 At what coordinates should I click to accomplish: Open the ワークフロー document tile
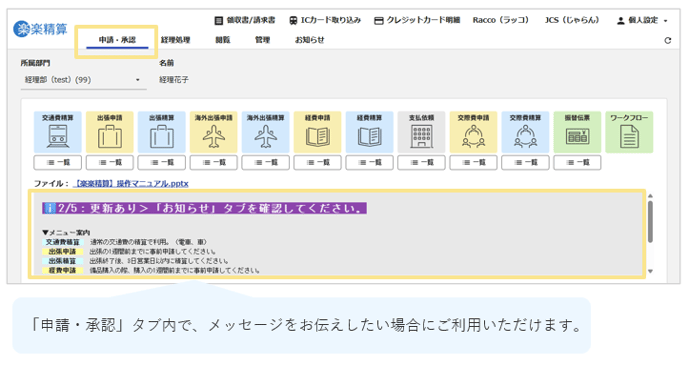(x=629, y=132)
